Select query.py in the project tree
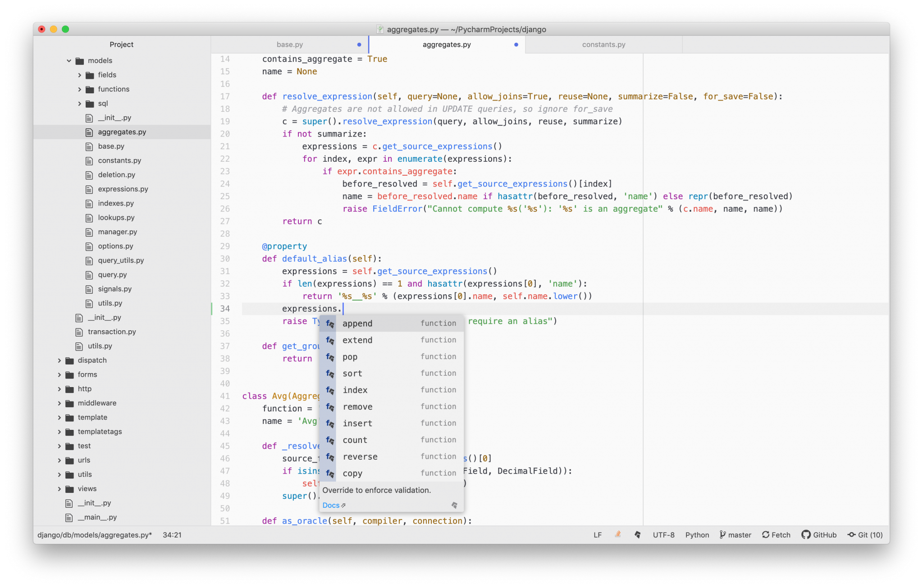The width and height of the screenshot is (923, 588). (113, 274)
